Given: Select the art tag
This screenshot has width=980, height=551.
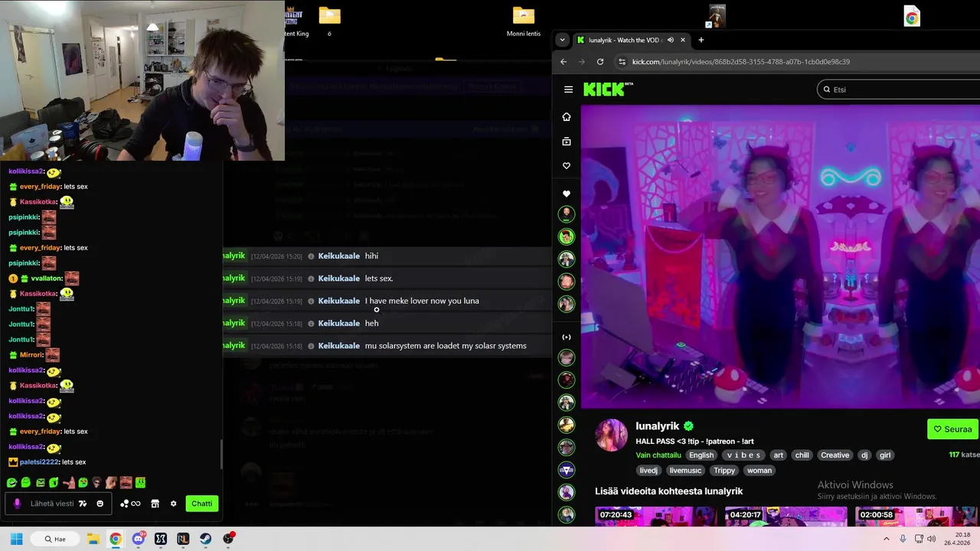Looking at the screenshot, I should click(x=779, y=455).
